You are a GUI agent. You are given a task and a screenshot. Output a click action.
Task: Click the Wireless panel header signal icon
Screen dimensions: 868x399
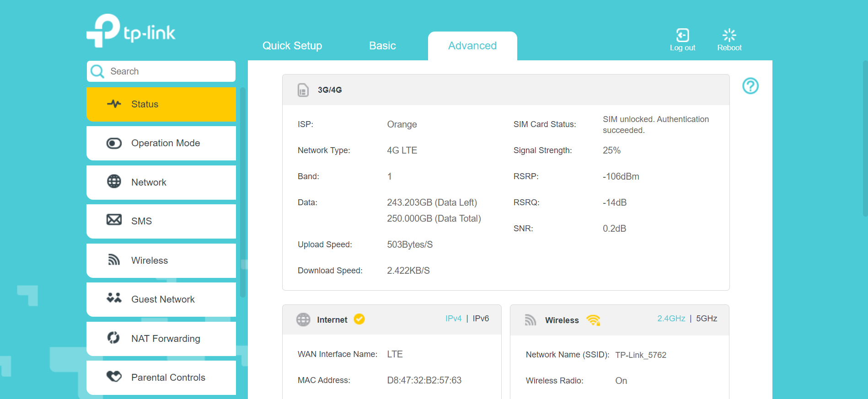pyautogui.click(x=530, y=320)
